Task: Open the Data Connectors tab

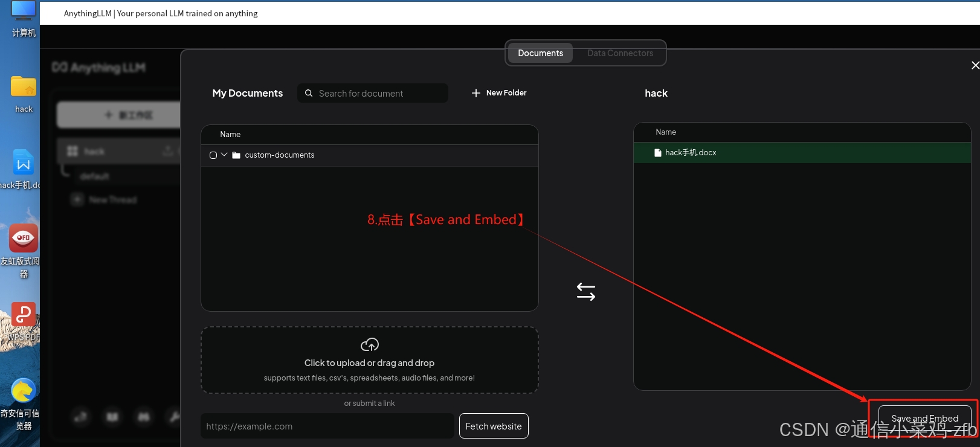Action: coord(620,53)
